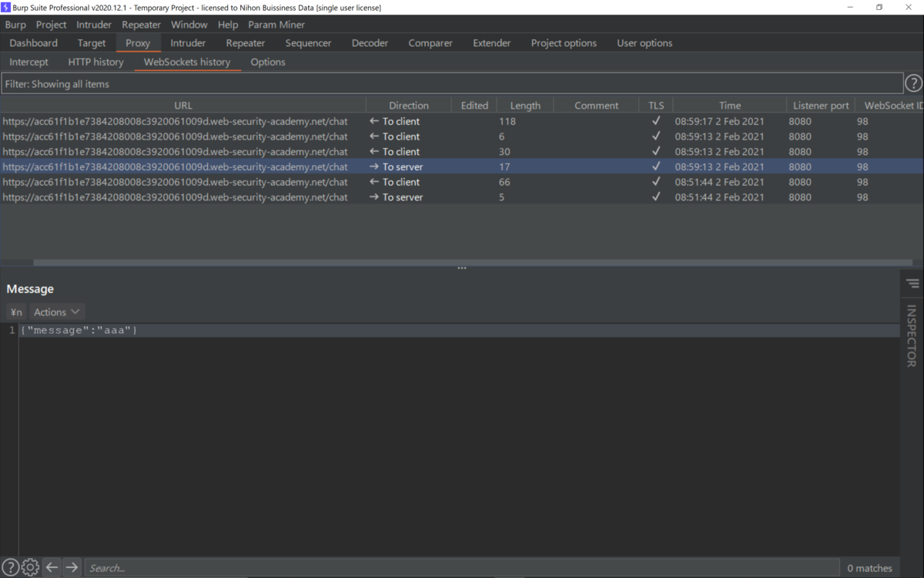Restore the Burp Suite window

[x=879, y=7]
